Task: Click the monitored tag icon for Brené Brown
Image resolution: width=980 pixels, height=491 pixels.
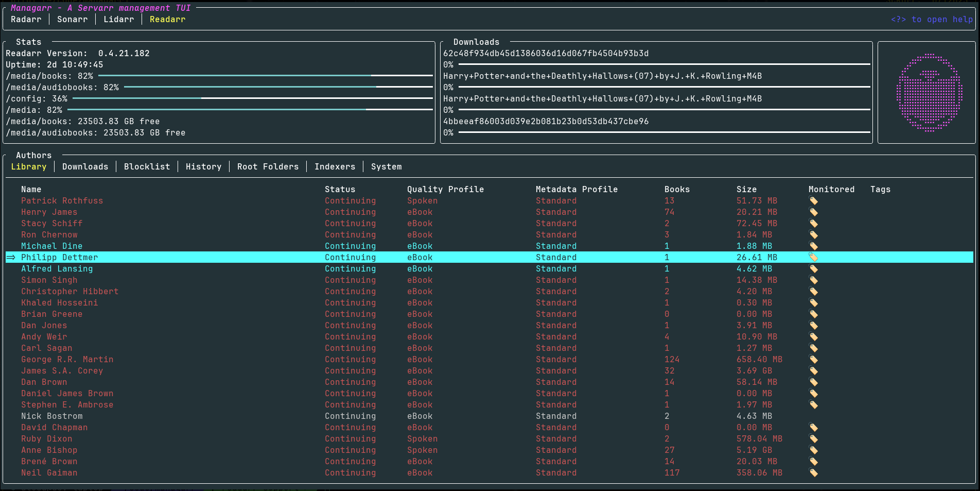Action: tap(813, 462)
